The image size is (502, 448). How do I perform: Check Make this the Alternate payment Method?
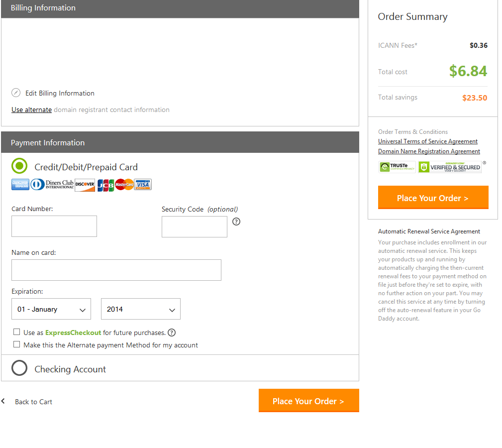[x=17, y=344]
